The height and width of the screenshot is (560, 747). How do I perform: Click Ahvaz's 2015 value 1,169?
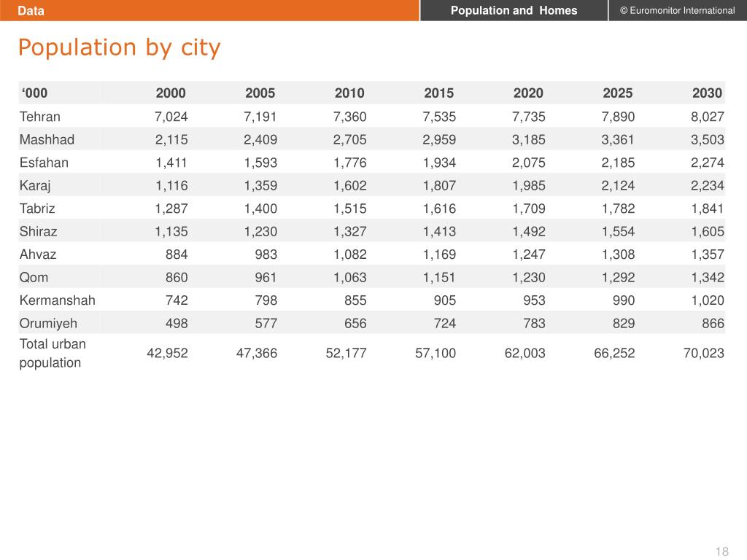point(439,254)
